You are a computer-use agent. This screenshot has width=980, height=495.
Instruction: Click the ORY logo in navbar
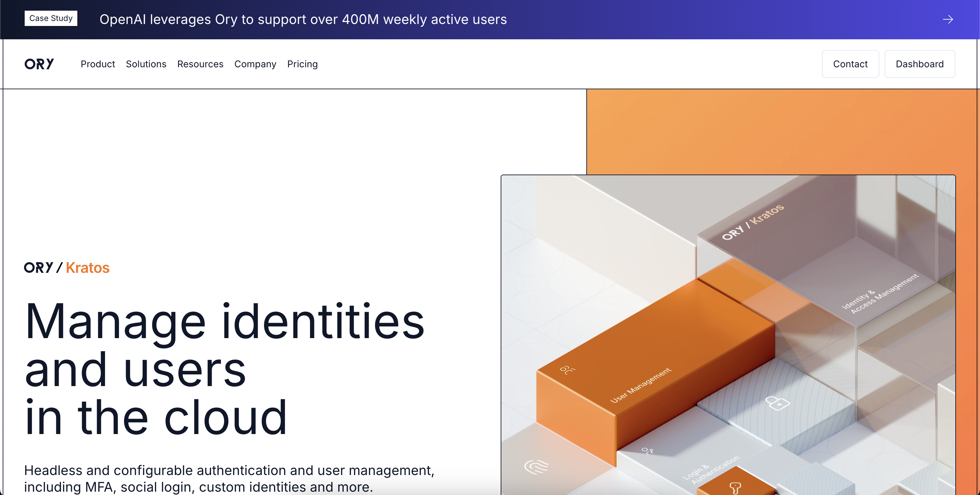coord(39,64)
